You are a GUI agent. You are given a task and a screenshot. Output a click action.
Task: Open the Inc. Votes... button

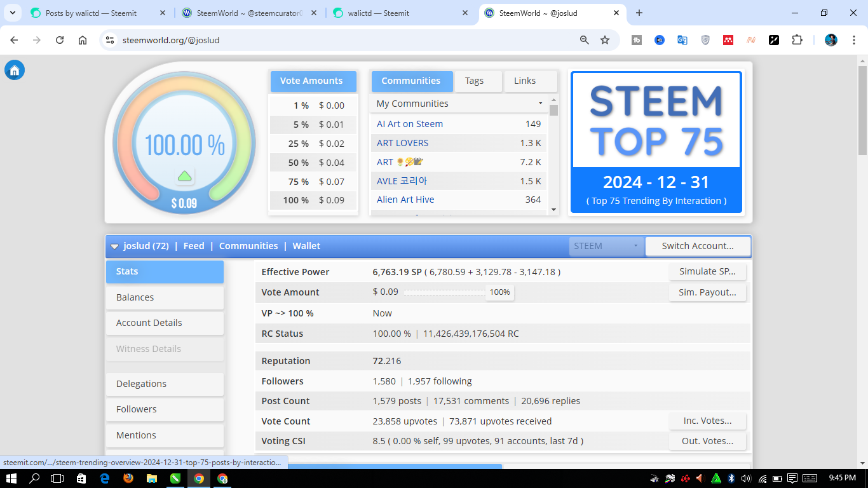click(x=707, y=421)
